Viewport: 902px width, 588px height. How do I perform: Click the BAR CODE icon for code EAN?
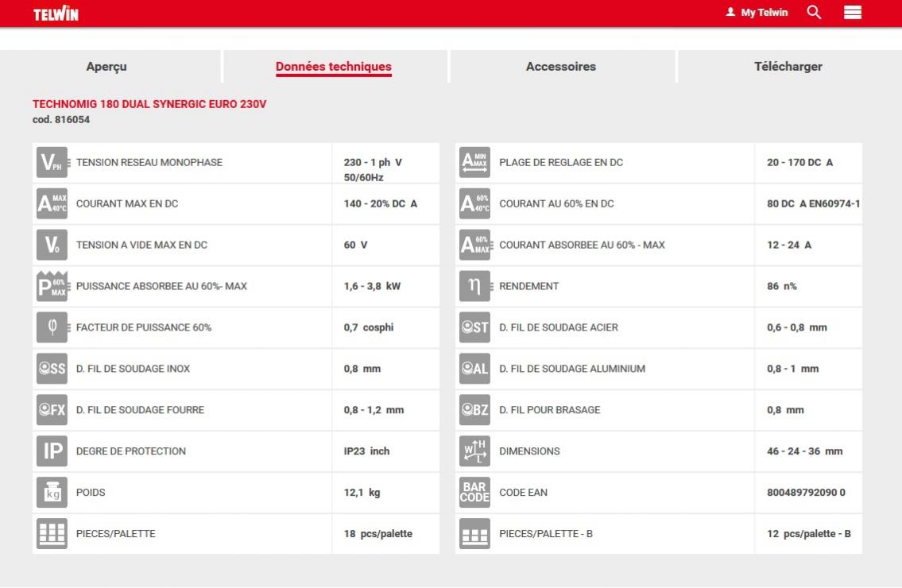[474, 493]
